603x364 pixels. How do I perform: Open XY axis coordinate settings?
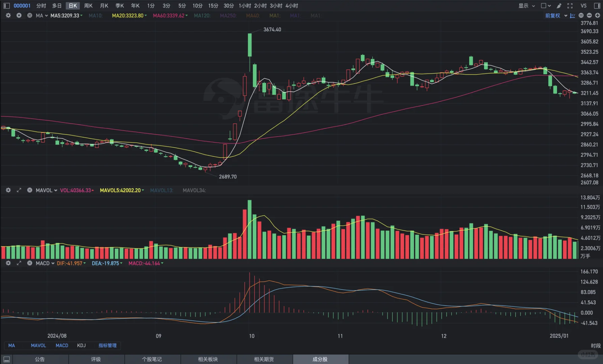[573, 16]
